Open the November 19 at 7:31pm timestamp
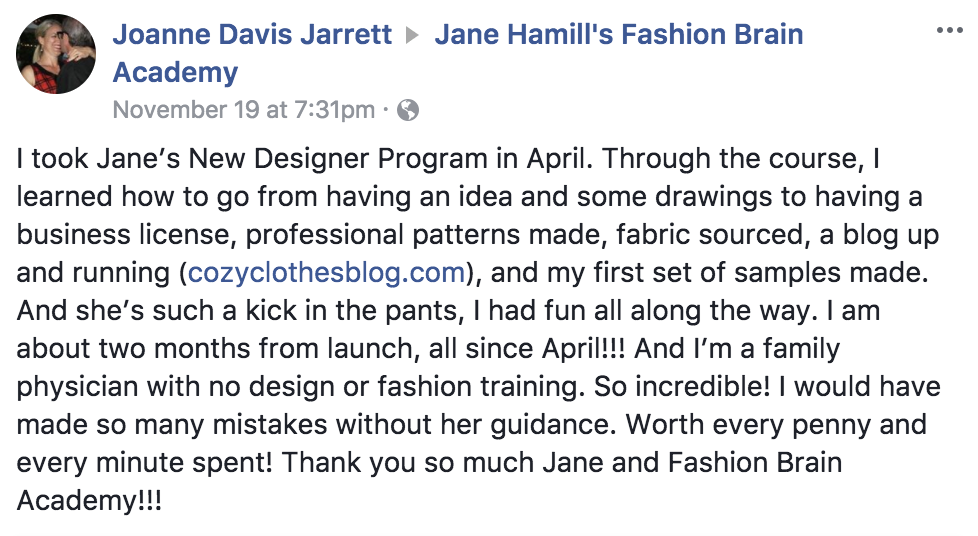This screenshot has height=536, width=978. [x=244, y=110]
